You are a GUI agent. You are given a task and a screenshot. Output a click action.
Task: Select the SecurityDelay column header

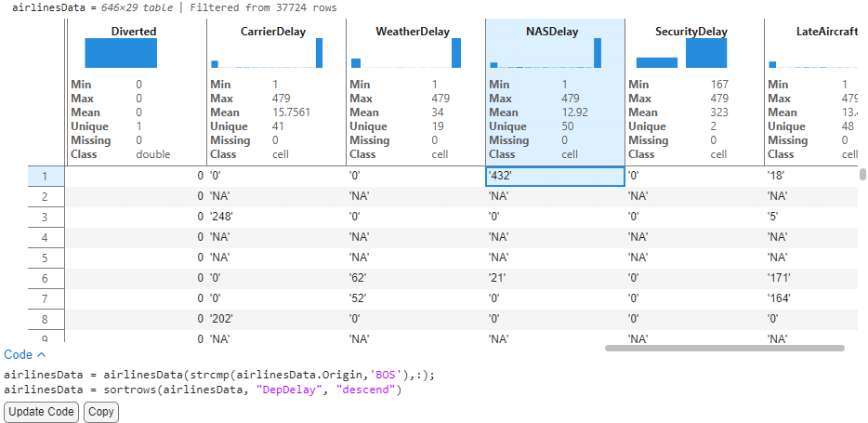point(690,32)
